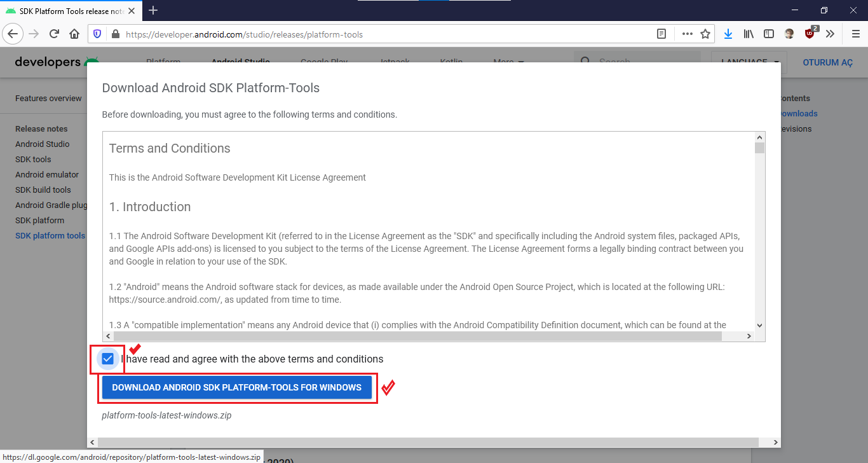
Task: Click 'Download Android SDK Platform-Tools' dialog title
Action: point(211,88)
